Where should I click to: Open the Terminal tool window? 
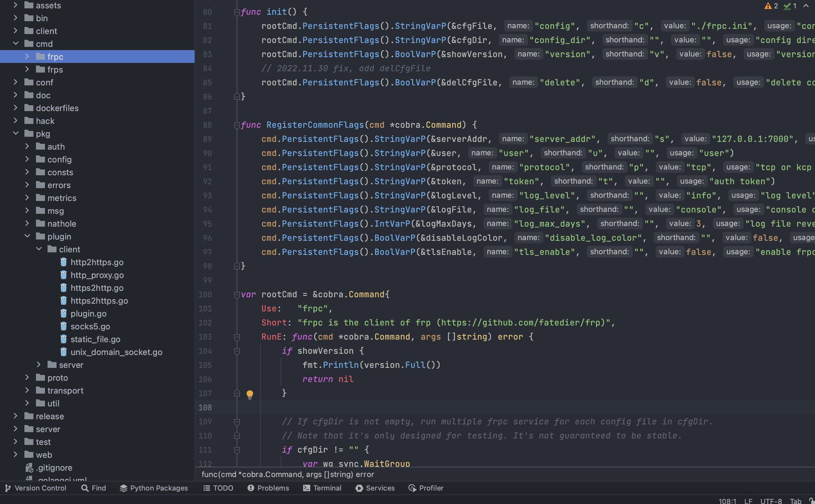click(322, 488)
